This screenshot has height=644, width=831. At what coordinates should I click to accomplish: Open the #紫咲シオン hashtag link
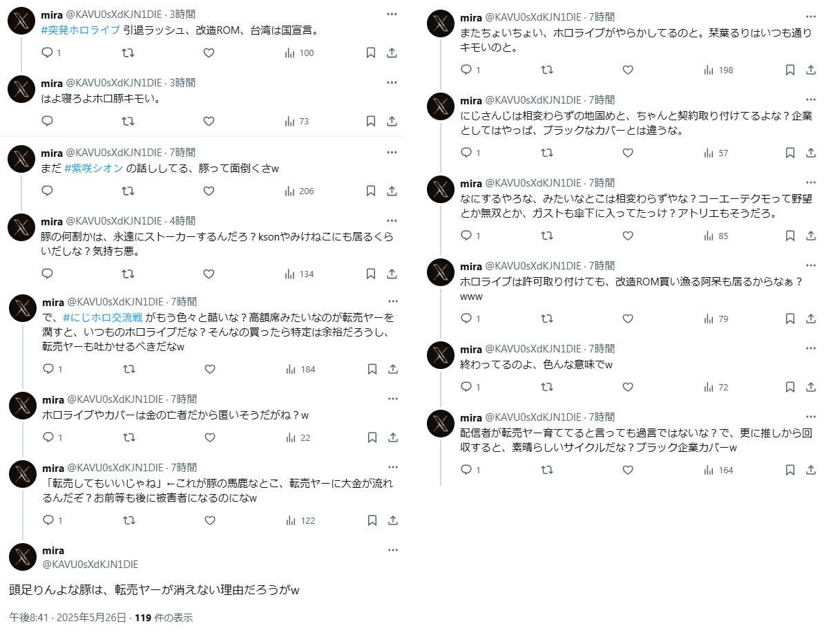(94, 169)
